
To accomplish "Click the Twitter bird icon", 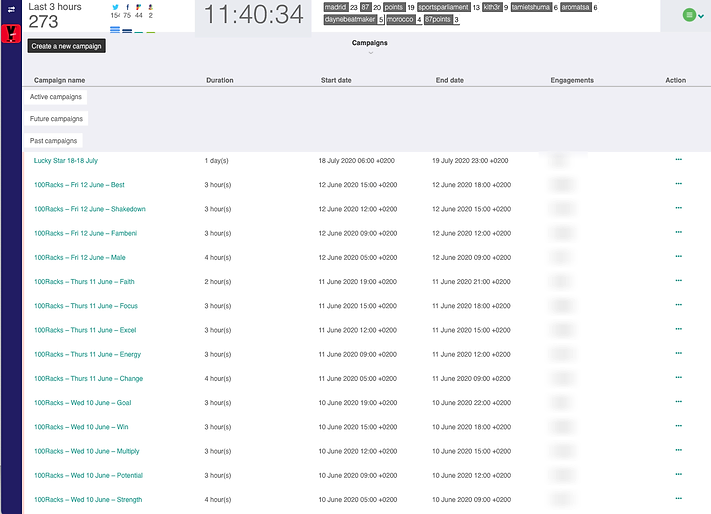I will pos(115,6).
